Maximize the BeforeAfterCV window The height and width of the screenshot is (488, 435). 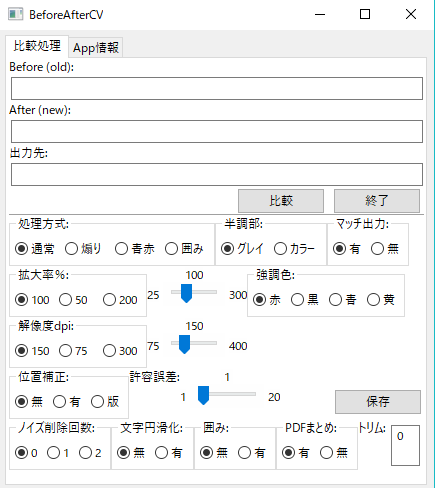(365, 14)
